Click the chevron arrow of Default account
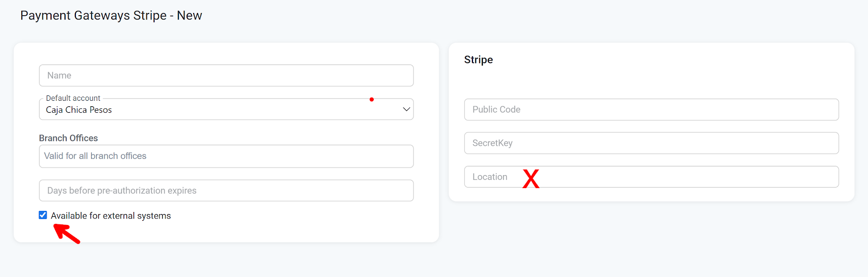 click(x=406, y=109)
